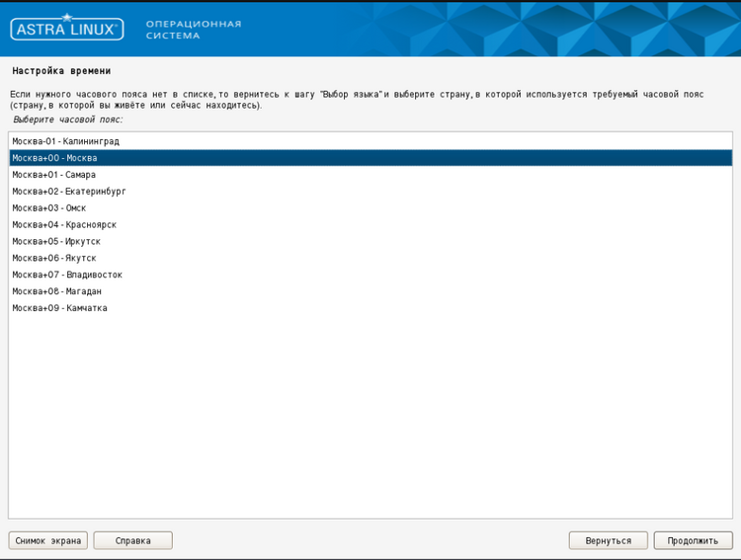Click the Выберите часовой пояс label
The image size is (741, 560).
coord(68,120)
